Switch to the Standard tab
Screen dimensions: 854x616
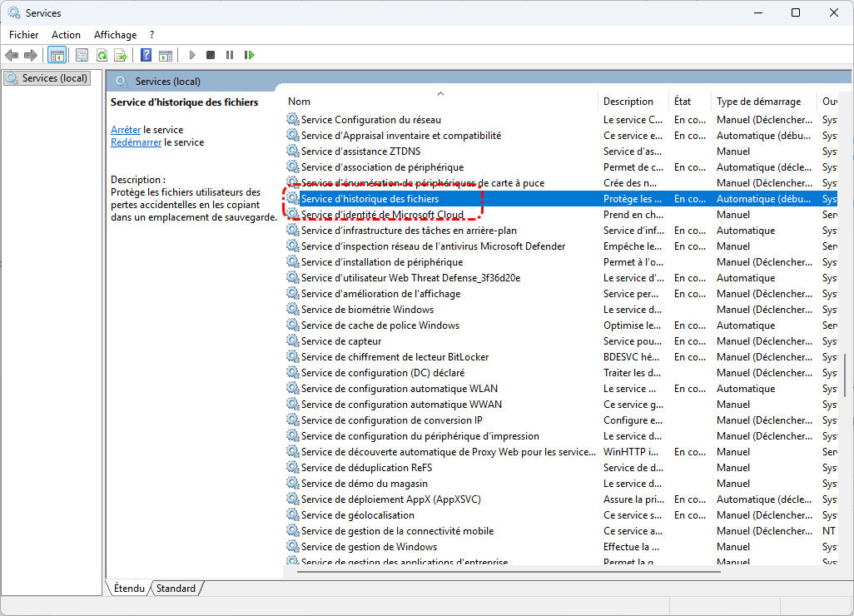(x=176, y=589)
